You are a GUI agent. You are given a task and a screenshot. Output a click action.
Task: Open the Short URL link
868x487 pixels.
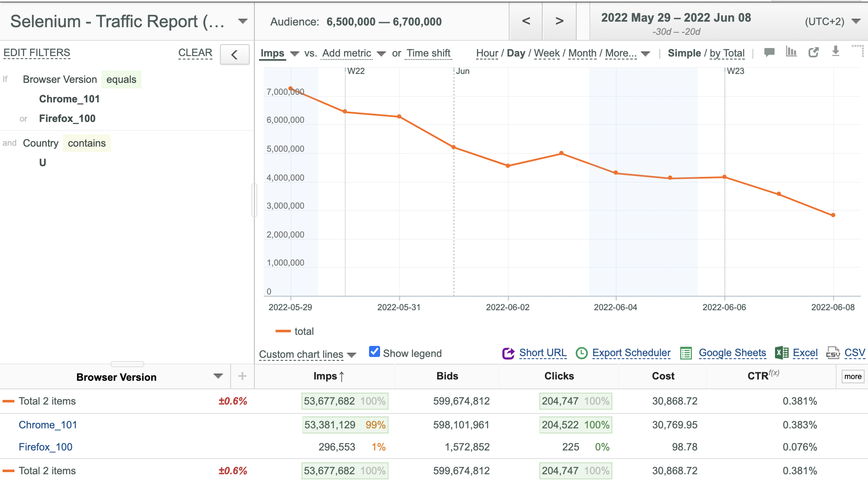pos(543,353)
